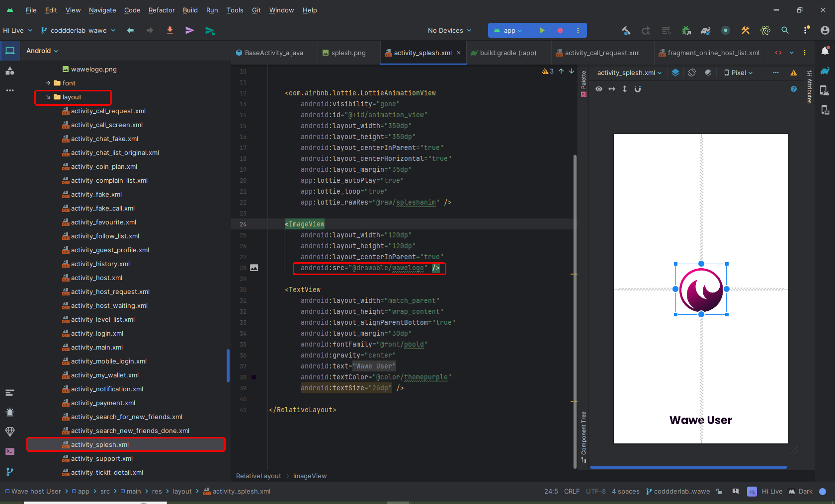Open the Palette side panel
This screenshot has height=504, width=835.
coord(584,83)
